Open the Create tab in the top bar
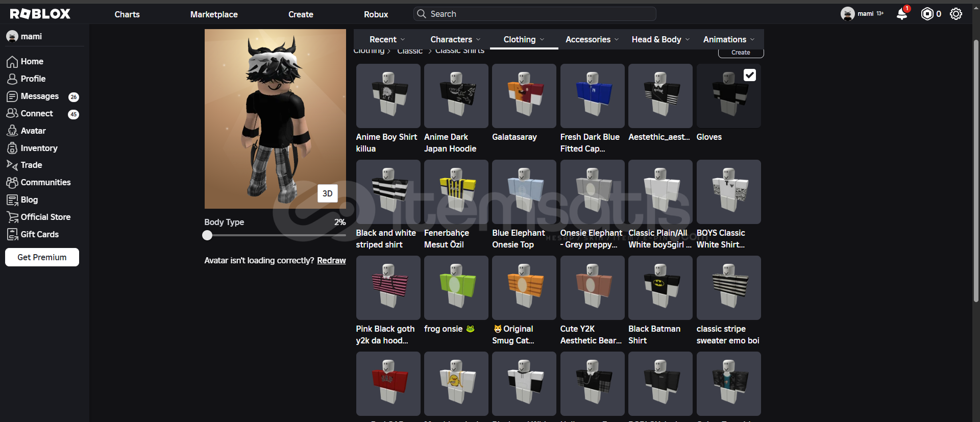 point(301,14)
